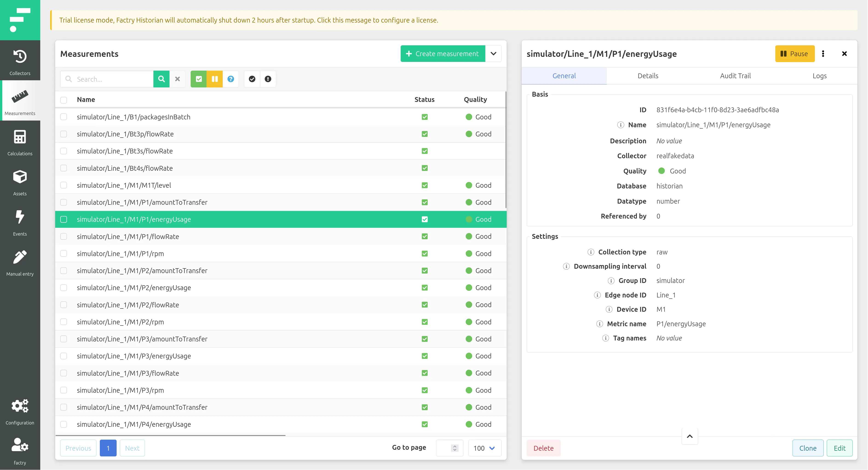Image resolution: width=868 pixels, height=470 pixels.
Task: Select the General tab
Action: pyautogui.click(x=564, y=76)
